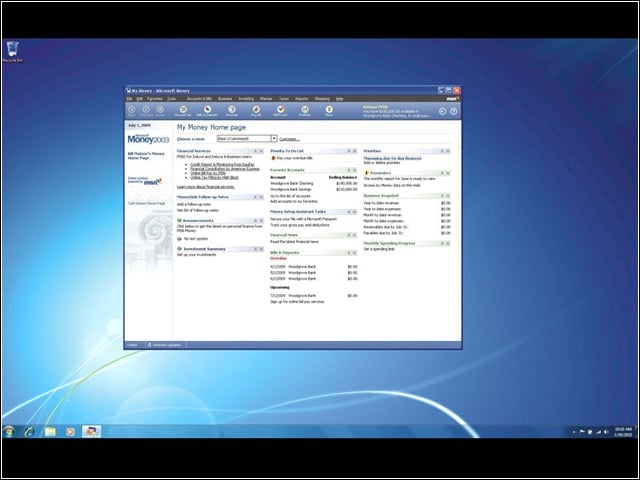640x480 pixels.
Task: Open Windows Explorer folder on taskbar
Action: [x=50, y=431]
